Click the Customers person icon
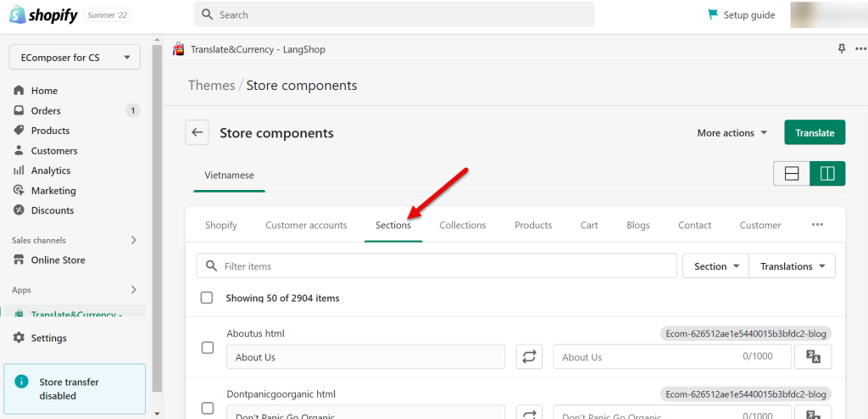868x419 pixels. (19, 150)
